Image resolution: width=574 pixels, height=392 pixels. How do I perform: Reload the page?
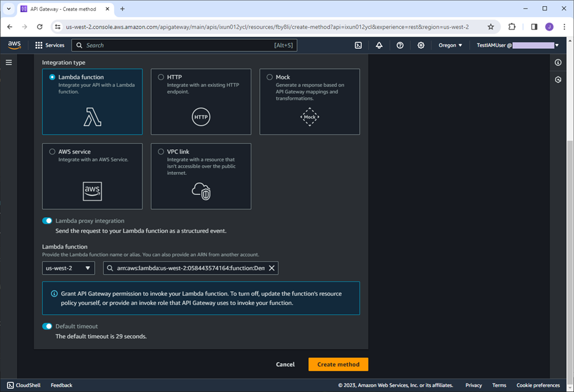pos(40,27)
